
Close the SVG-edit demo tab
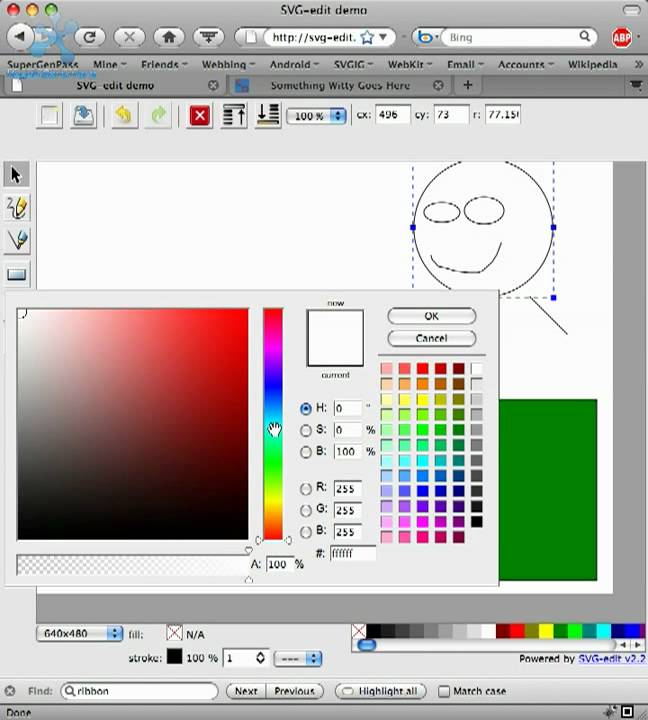[213, 85]
